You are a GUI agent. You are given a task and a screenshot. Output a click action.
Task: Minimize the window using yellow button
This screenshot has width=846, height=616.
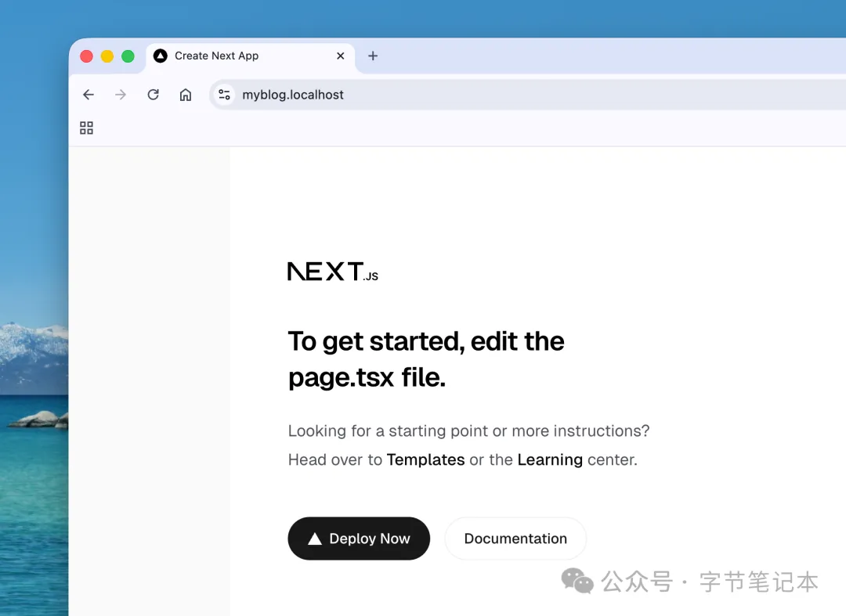point(107,56)
